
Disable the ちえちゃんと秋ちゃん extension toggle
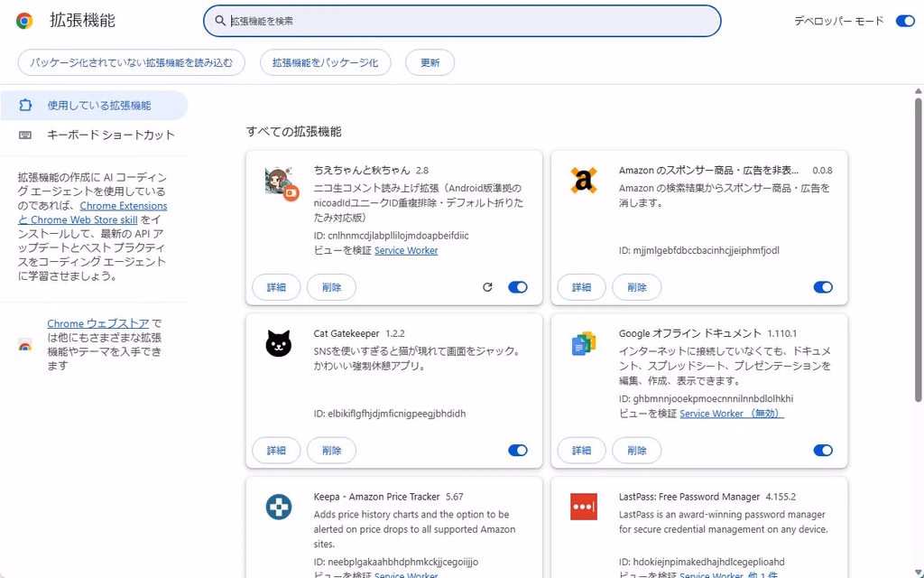[x=518, y=287]
